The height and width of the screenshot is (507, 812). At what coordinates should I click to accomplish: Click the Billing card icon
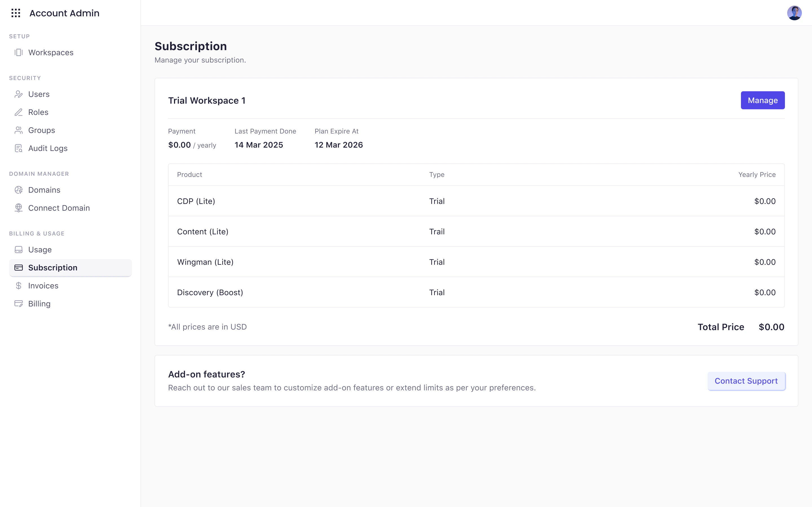[x=18, y=304]
